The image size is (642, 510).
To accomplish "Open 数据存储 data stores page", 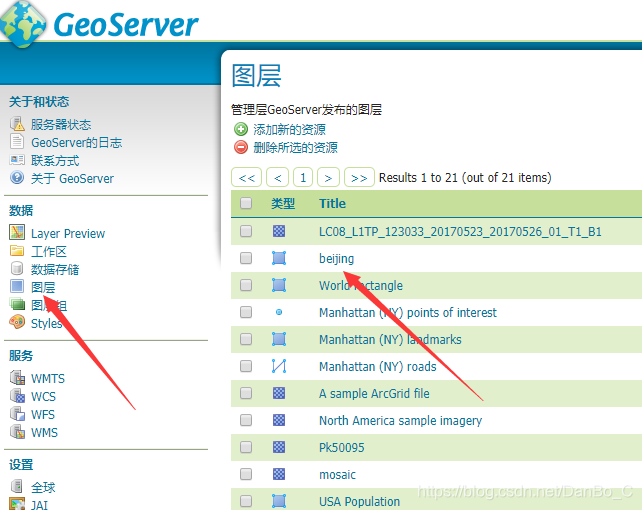I will 55,269.
